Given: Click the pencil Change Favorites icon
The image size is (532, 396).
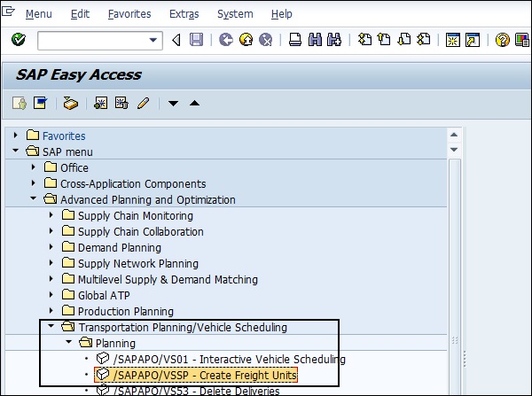Looking at the screenshot, I should tap(142, 104).
